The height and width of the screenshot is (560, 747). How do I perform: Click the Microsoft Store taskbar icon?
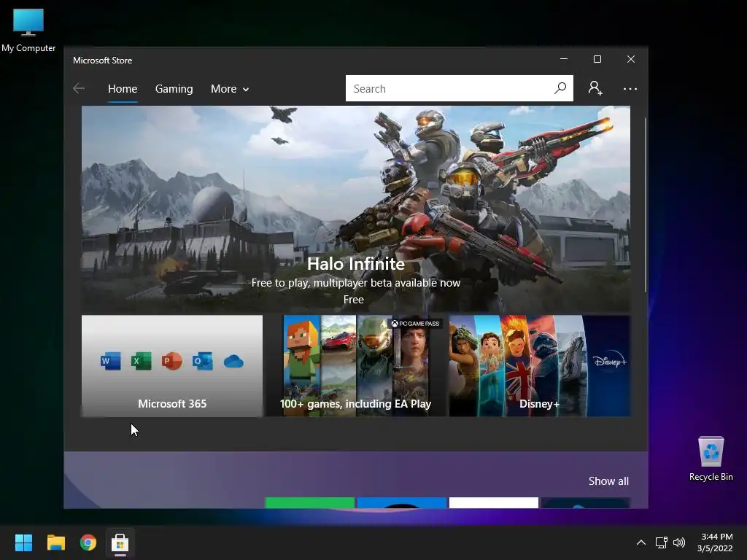120,542
